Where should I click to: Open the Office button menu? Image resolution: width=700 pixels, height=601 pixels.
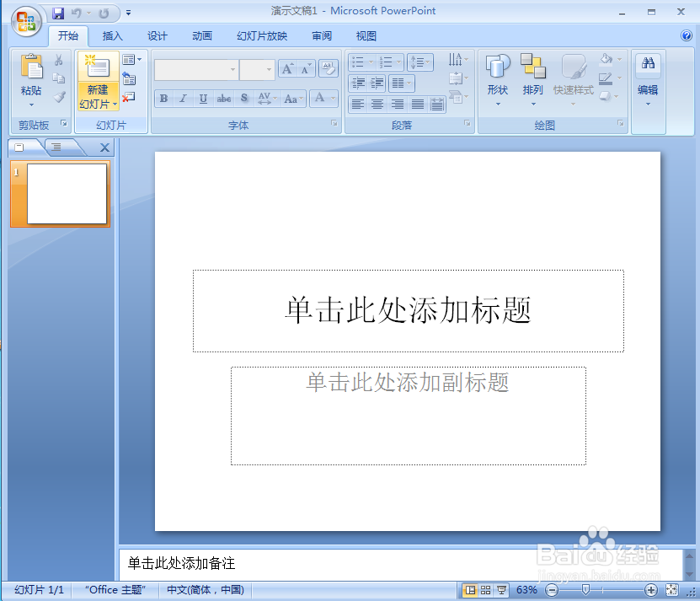click(26, 21)
